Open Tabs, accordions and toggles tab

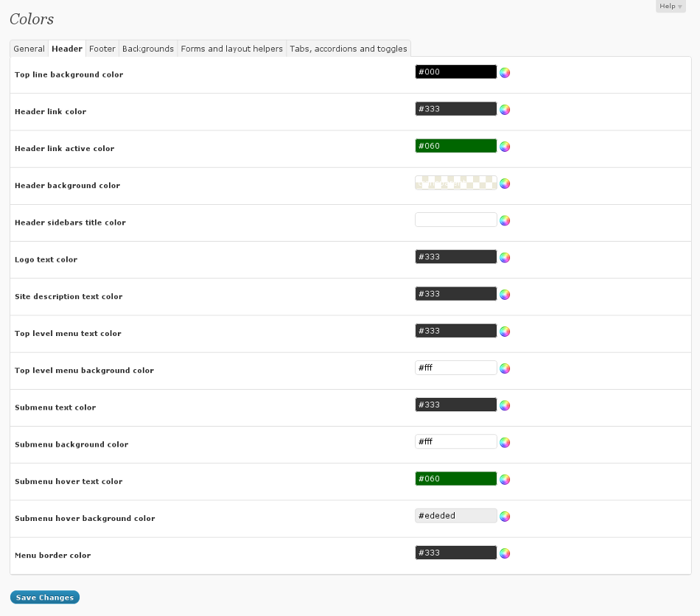pos(349,49)
